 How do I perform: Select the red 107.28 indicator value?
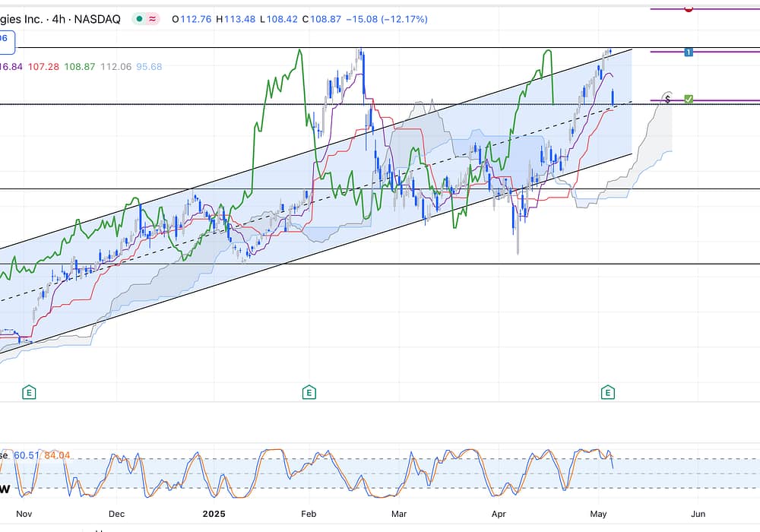coord(43,67)
